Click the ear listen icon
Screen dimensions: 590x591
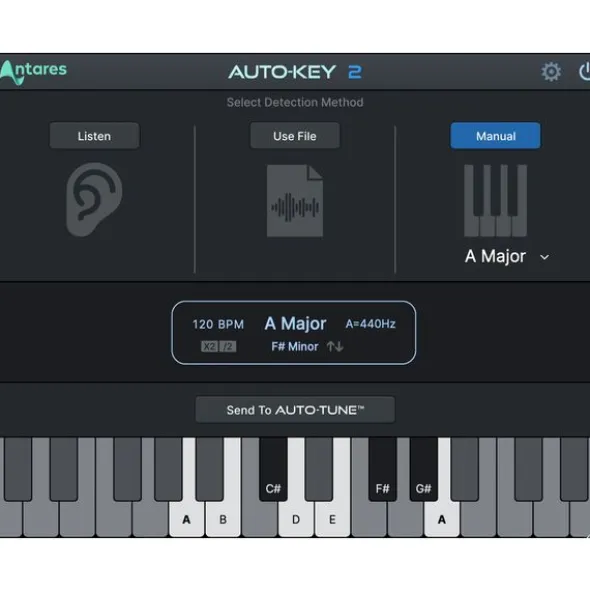[x=94, y=199]
